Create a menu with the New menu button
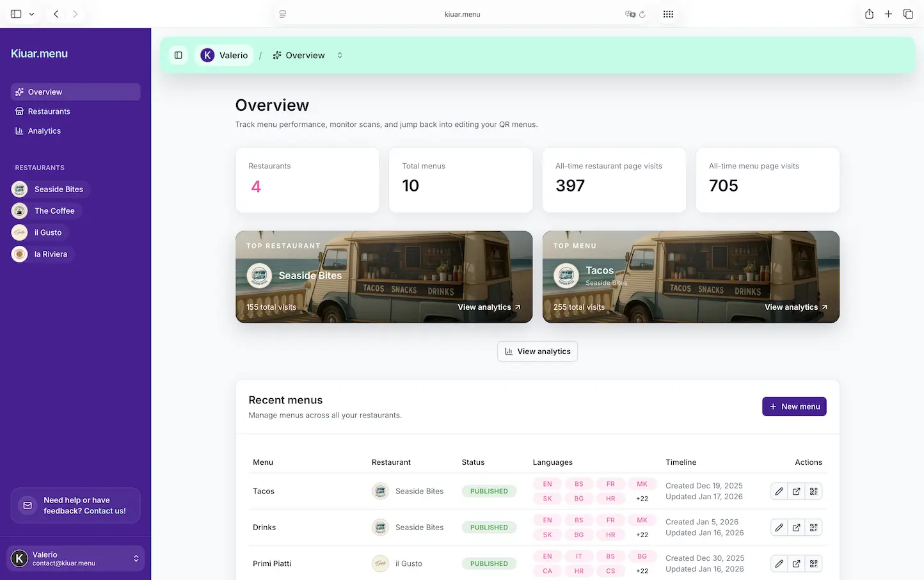Screen dimensions: 924x580 [794, 407]
